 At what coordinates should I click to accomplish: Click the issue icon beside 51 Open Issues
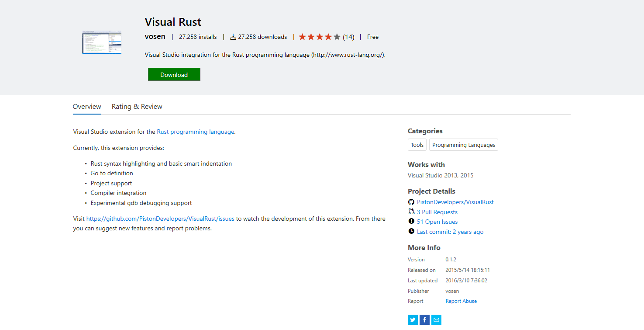(x=411, y=222)
